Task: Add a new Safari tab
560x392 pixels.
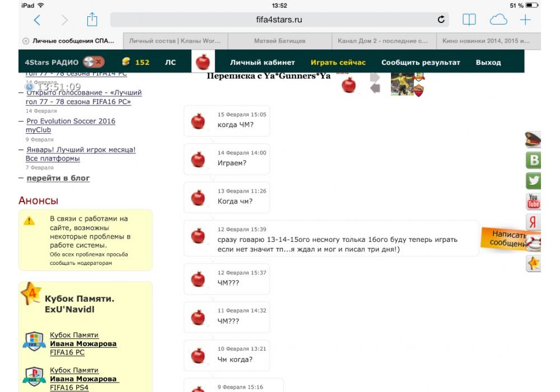Action: pos(525,20)
